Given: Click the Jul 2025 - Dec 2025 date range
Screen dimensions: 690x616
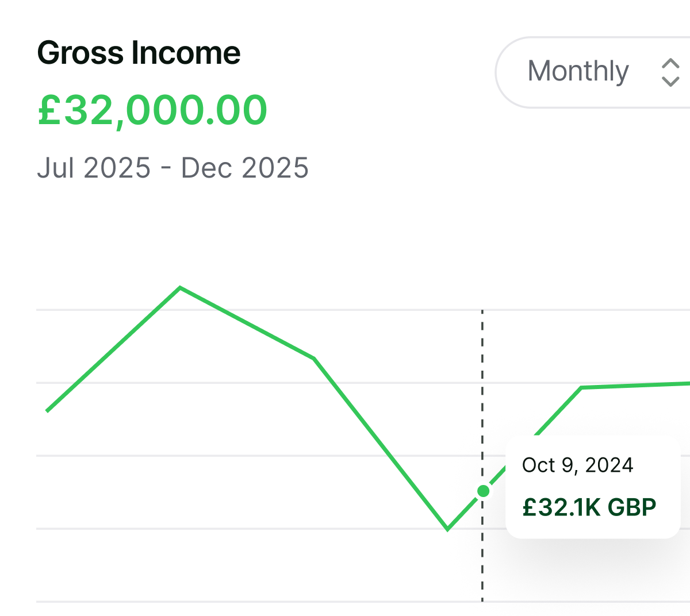Looking at the screenshot, I should [x=172, y=168].
